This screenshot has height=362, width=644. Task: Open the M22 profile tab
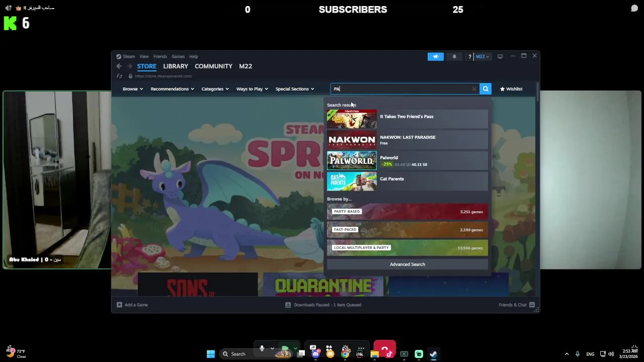(x=246, y=66)
